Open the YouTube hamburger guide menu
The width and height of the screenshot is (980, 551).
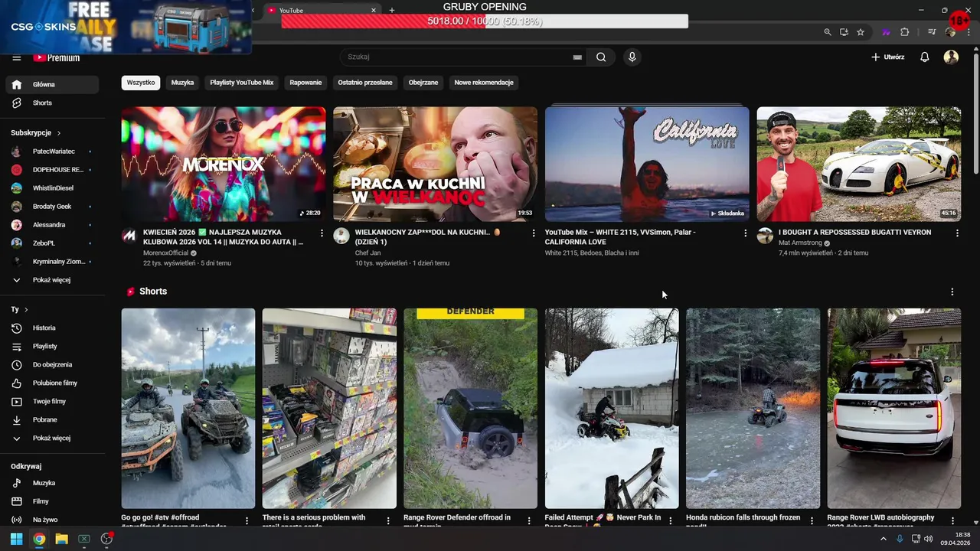[16, 57]
